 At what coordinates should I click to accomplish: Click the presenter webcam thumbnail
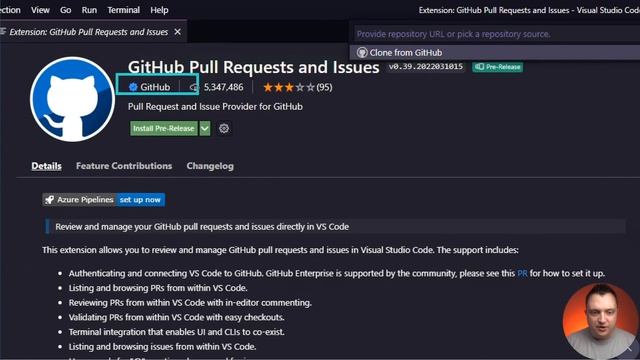600,321
